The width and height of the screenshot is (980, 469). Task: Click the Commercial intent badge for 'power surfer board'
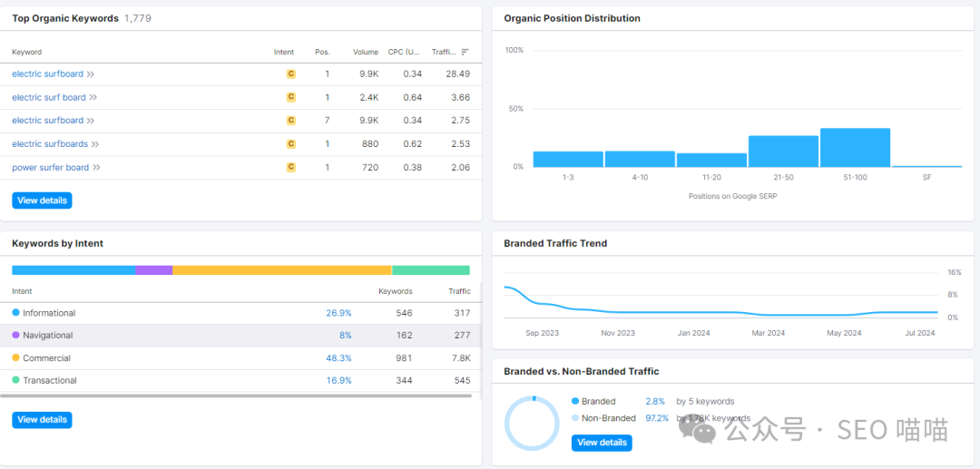[x=291, y=168]
